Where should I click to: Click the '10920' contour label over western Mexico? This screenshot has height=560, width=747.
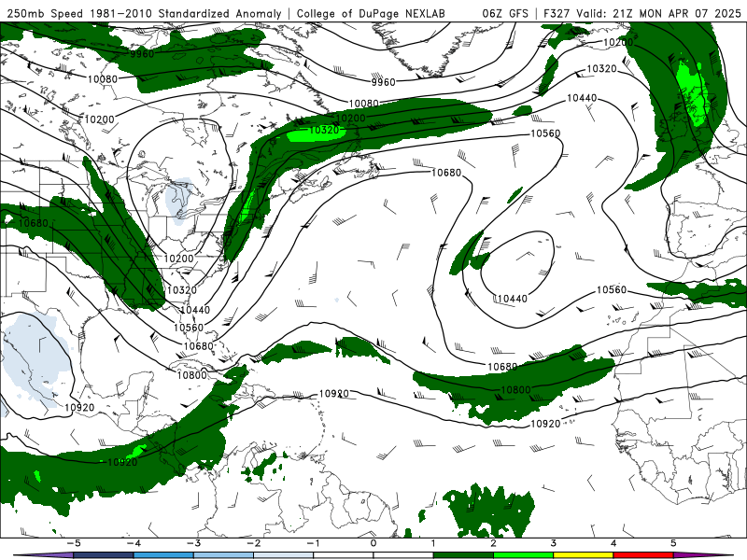click(x=79, y=407)
